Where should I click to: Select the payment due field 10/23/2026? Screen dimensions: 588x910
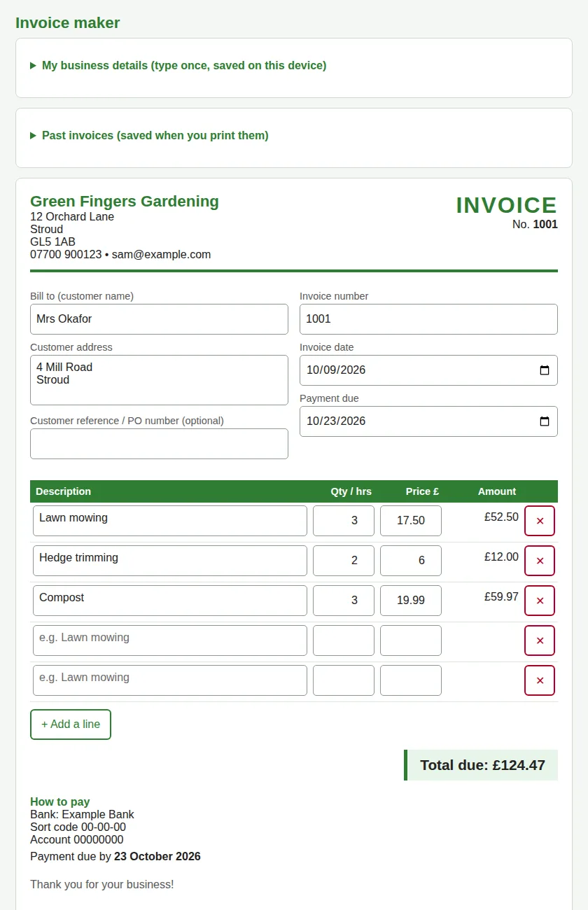point(428,421)
